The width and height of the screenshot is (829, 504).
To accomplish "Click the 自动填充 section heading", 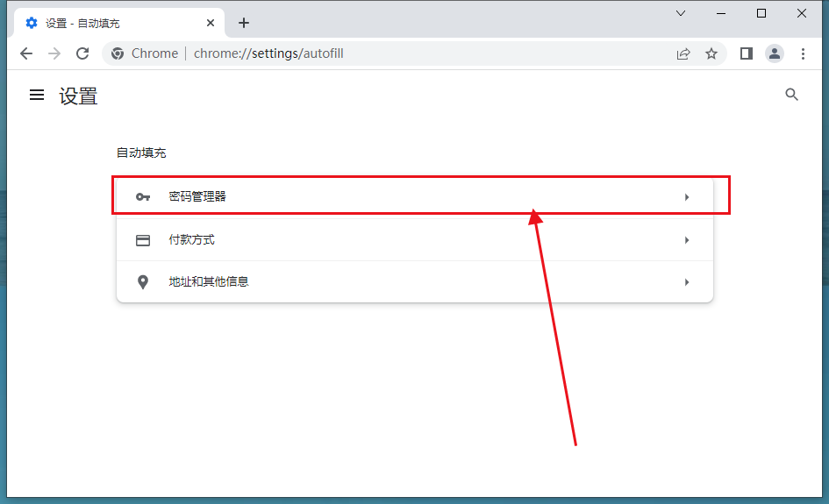I will click(141, 153).
